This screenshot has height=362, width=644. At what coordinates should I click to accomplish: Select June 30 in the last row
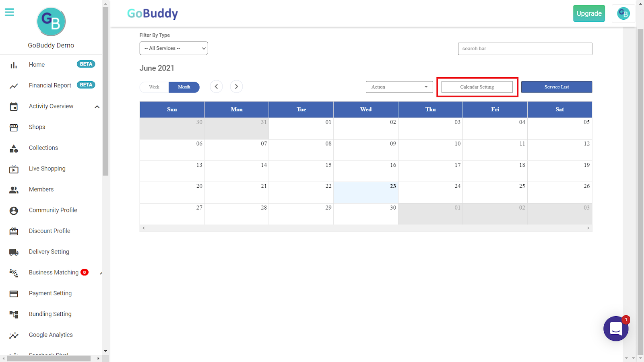[x=366, y=214]
